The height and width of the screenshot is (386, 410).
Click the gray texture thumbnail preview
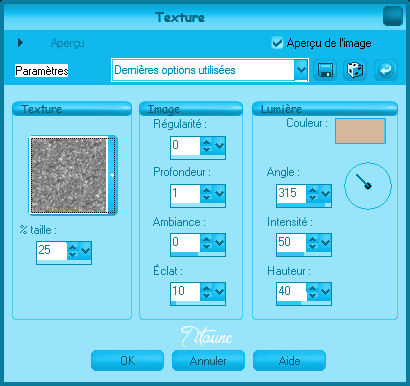(68, 175)
